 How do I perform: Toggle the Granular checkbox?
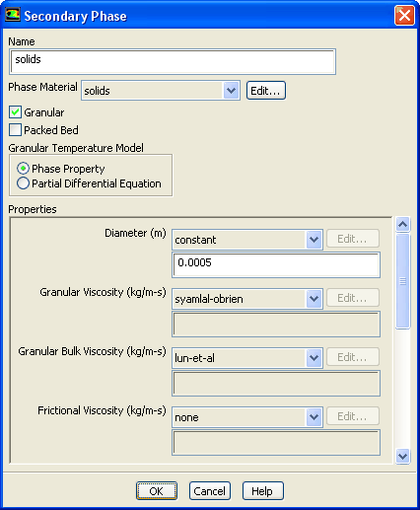(15, 112)
